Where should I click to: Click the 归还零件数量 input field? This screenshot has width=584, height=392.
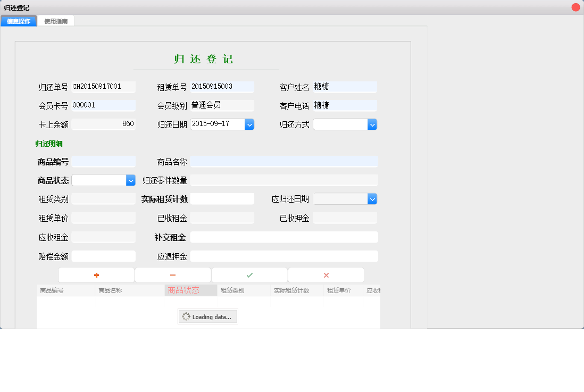pyautogui.click(x=284, y=180)
